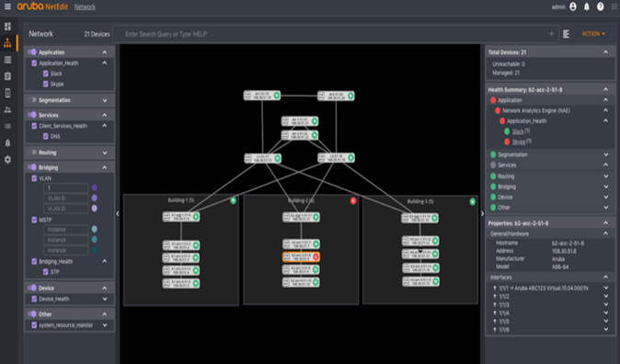Collapse the Total Devices panel

tap(606, 52)
